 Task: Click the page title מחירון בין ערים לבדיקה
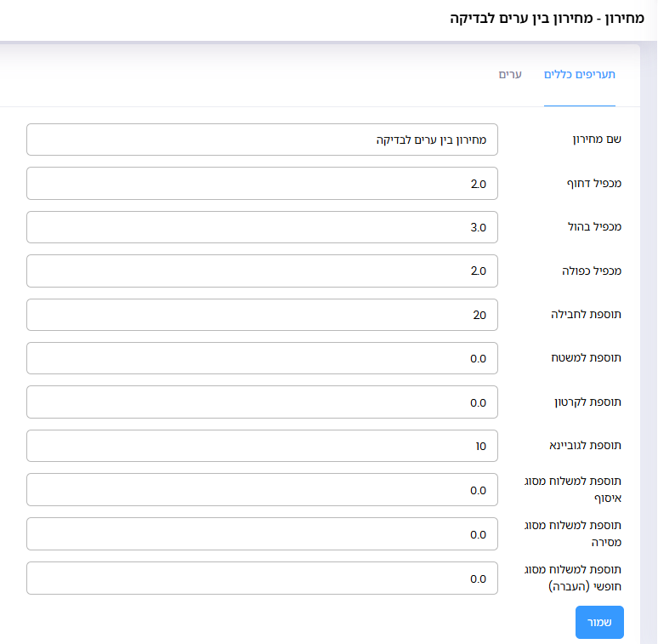(547, 19)
